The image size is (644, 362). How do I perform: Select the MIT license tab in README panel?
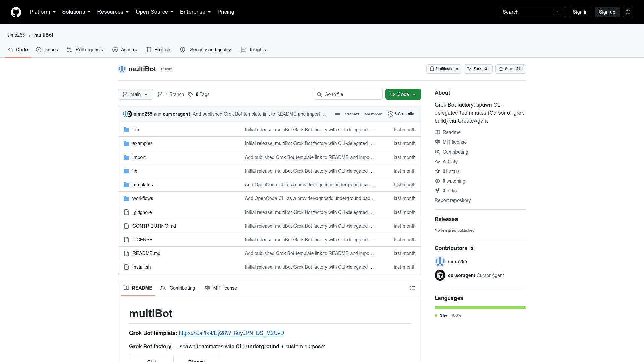tap(221, 288)
